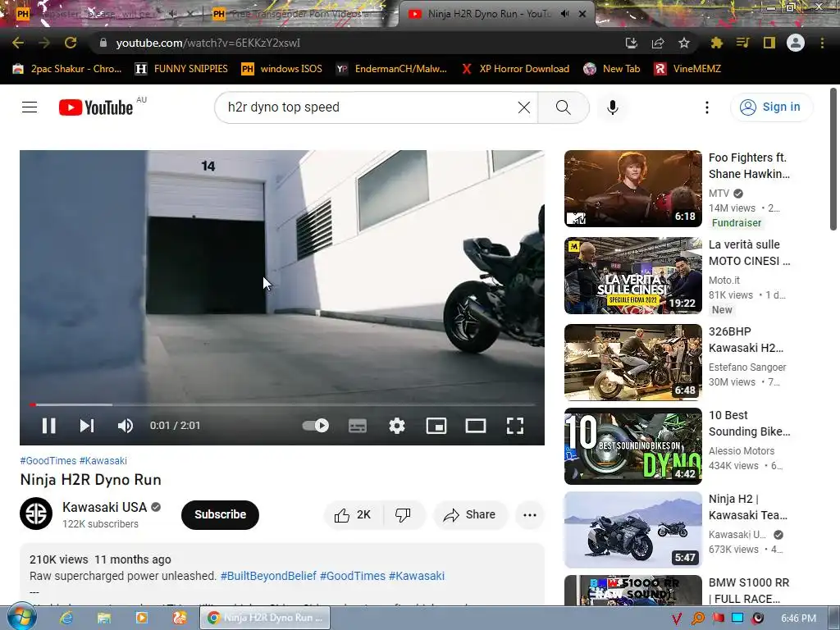This screenshot has width=840, height=630.
Task: Click the 6:46 PM system clock
Action: tap(798, 619)
